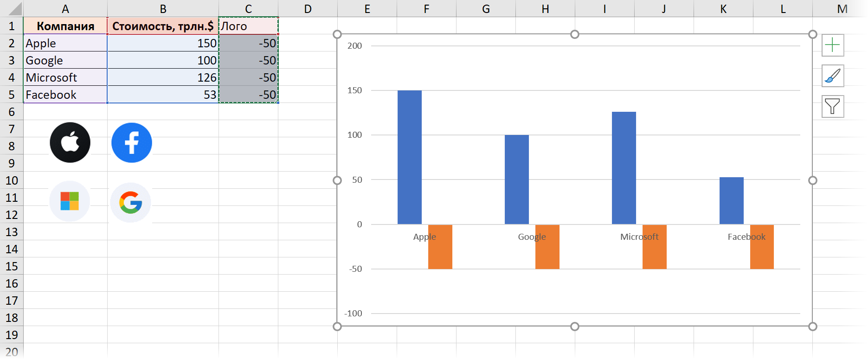The image size is (868, 359).
Task: Select row 13 header
Action: point(12,232)
